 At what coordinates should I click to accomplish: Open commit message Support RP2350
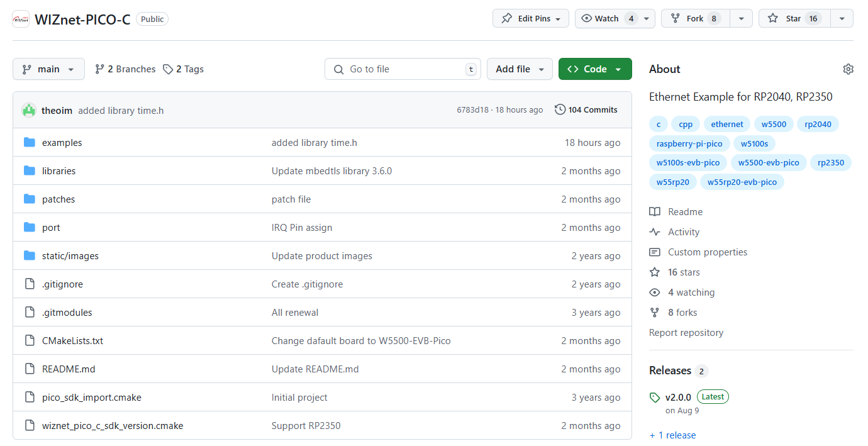306,426
